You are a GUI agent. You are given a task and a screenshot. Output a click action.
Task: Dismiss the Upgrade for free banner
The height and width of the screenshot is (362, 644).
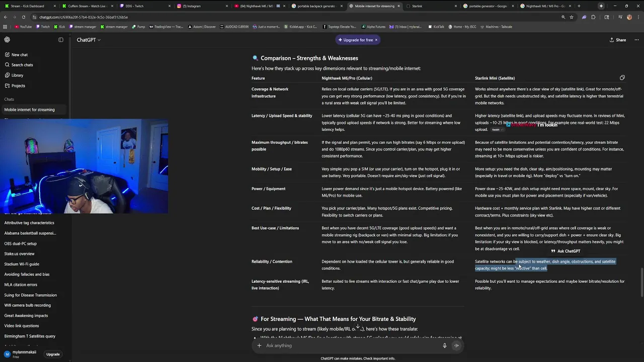[376, 40]
